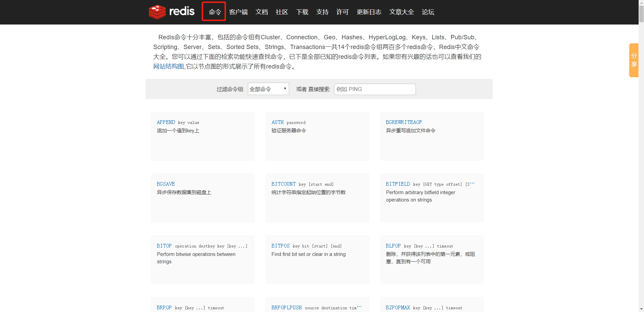Visit 论坛 from the navigation bar
644x312 pixels.
click(x=428, y=12)
